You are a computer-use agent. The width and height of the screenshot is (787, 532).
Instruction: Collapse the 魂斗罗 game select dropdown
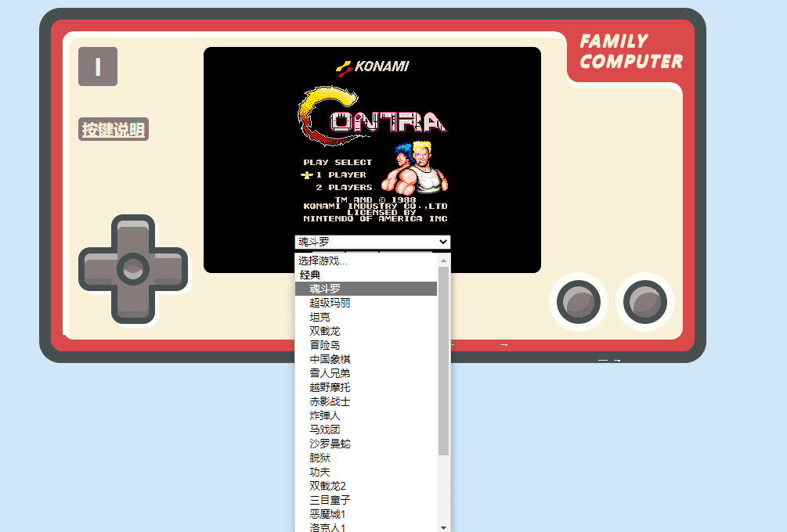click(x=373, y=243)
